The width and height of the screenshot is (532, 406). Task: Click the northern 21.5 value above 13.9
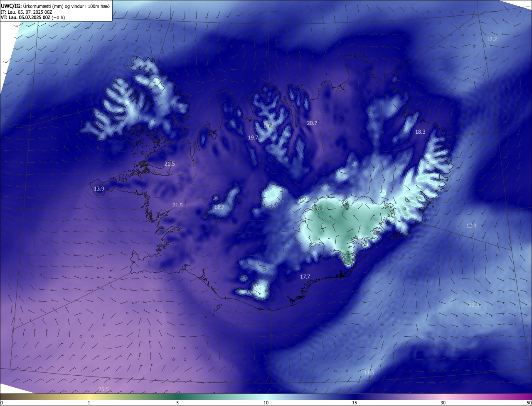(x=170, y=164)
